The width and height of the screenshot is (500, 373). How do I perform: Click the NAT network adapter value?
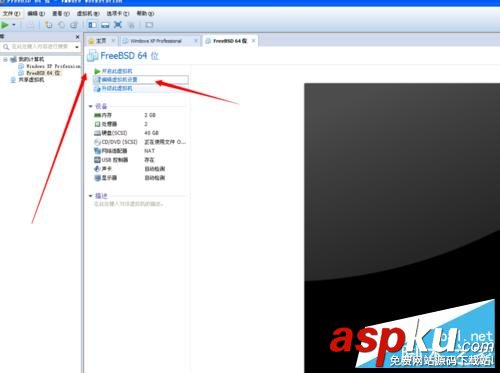pos(149,151)
